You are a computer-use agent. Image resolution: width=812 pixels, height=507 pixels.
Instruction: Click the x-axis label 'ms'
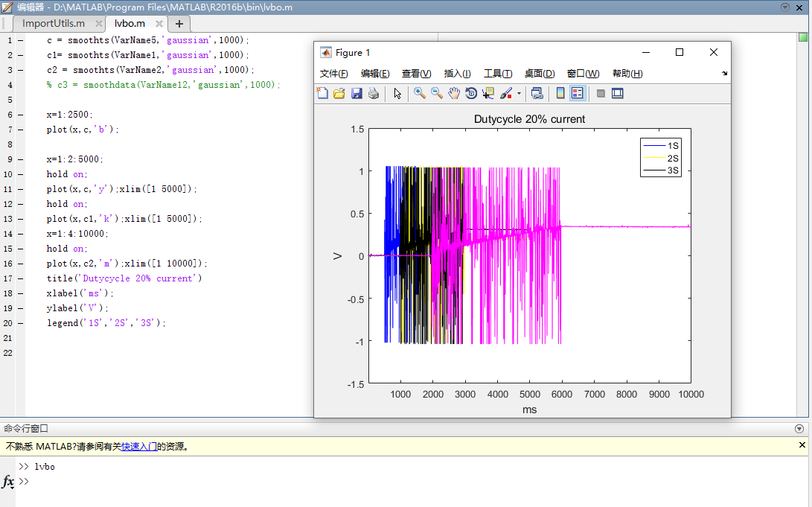pos(529,409)
